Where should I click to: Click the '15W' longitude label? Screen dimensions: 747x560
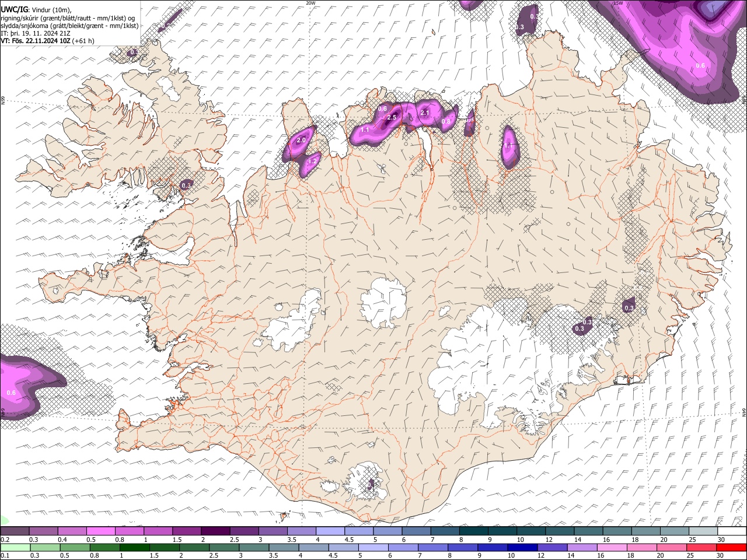tap(618, 3)
